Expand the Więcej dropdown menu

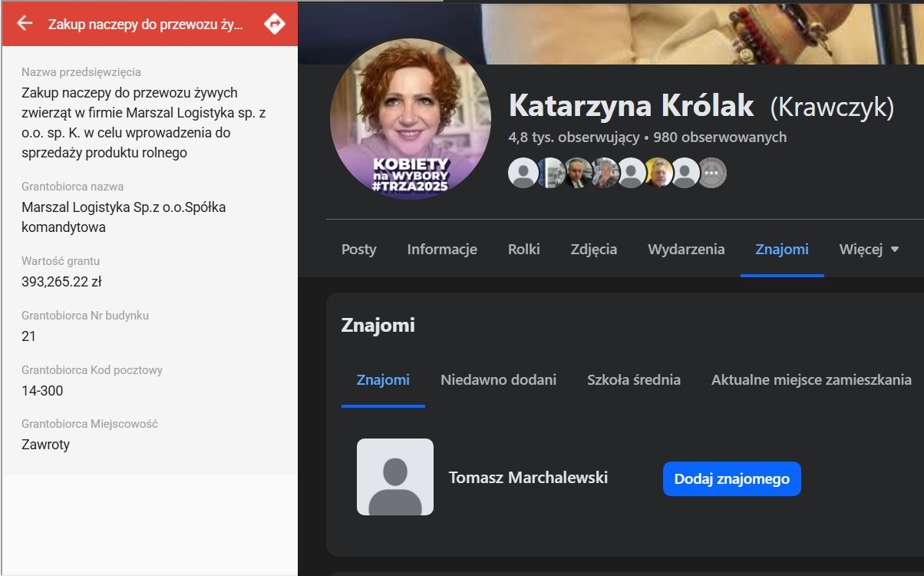point(869,250)
